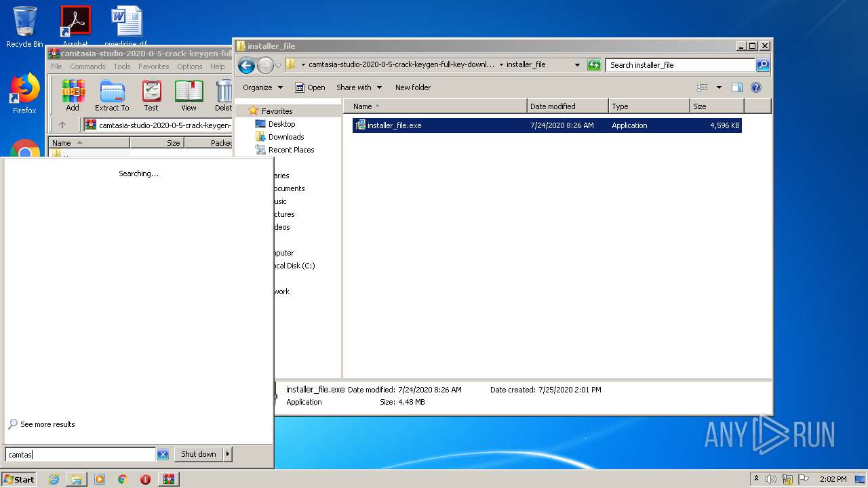Click the Action Center flag tray icon
868x488 pixels.
coord(804,479)
